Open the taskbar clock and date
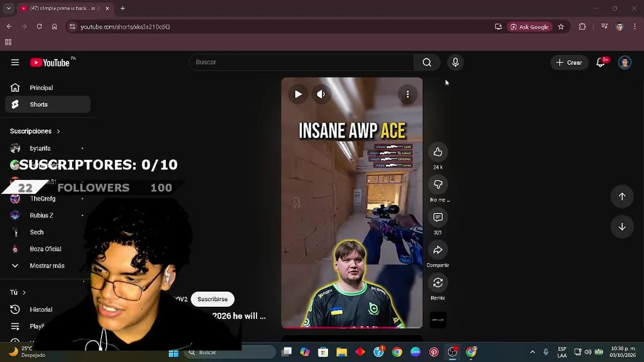The image size is (644, 362). click(x=623, y=352)
